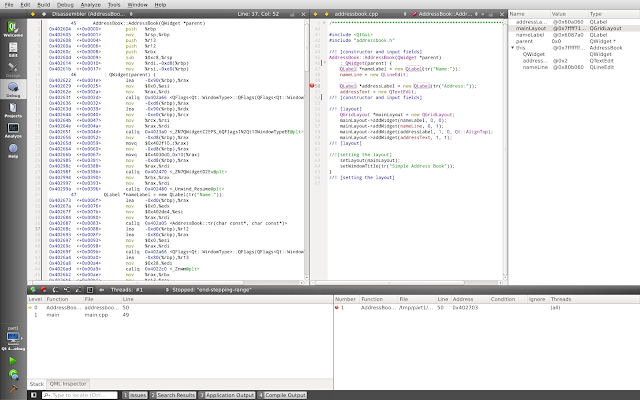Image resolution: width=640 pixels, height=400 pixels.
Task: Show the Application Output pane
Action: point(227,395)
